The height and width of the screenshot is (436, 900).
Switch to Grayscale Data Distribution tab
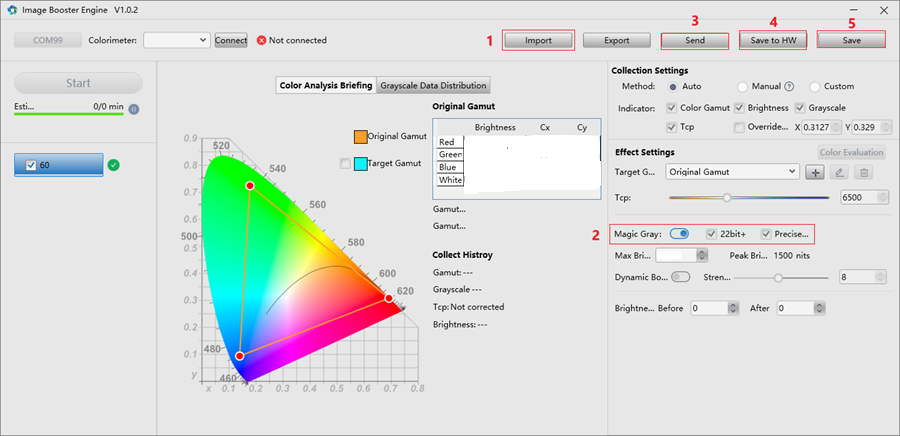tap(433, 86)
